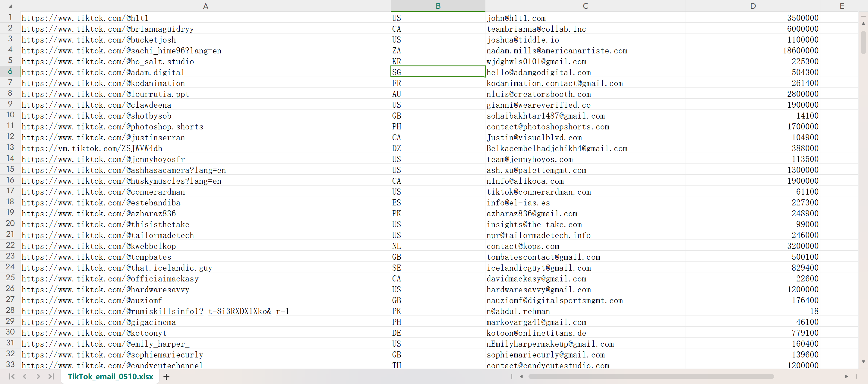Image resolution: width=868 pixels, height=384 pixels.
Task: Select column C header
Action: pos(585,6)
